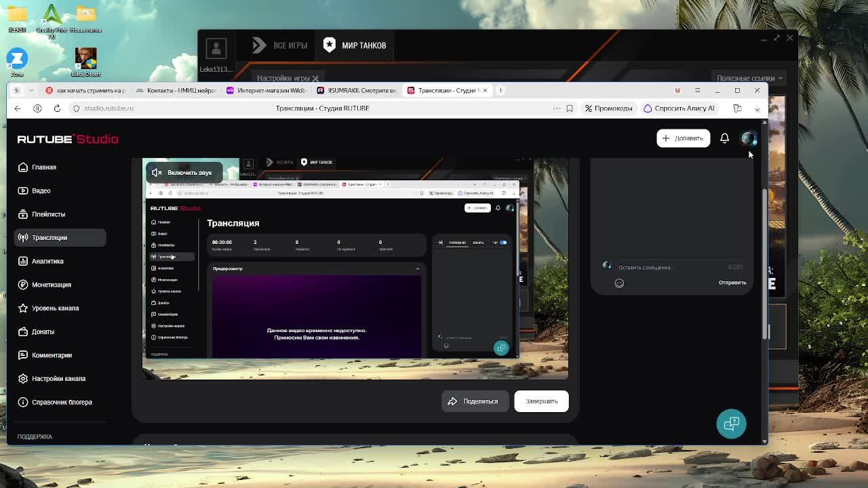The height and width of the screenshot is (488, 868).
Task: Open the emoji picker in chat
Action: point(619,283)
